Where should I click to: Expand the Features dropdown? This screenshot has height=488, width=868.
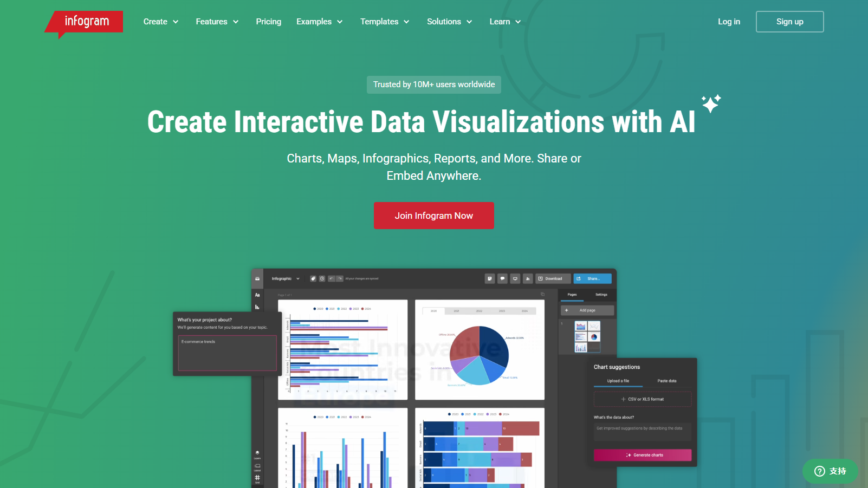pos(217,22)
